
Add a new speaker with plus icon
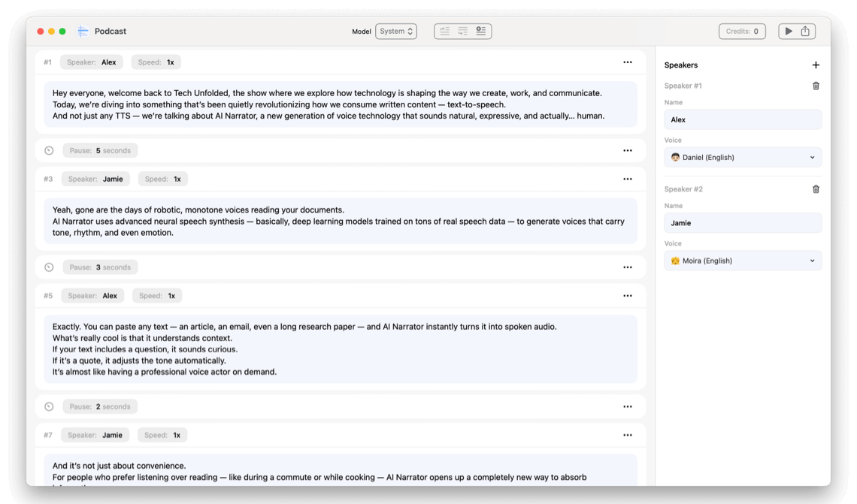tap(816, 65)
